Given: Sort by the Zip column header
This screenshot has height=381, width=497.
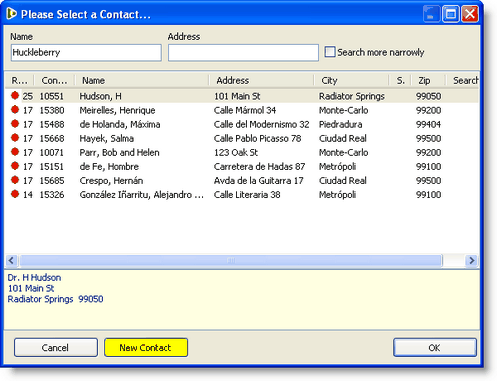Looking at the screenshot, I should (428, 80).
